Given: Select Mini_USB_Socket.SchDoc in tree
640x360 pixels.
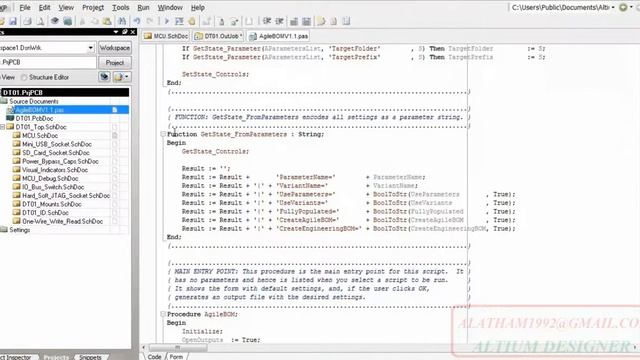Looking at the screenshot, I should [x=57, y=144].
